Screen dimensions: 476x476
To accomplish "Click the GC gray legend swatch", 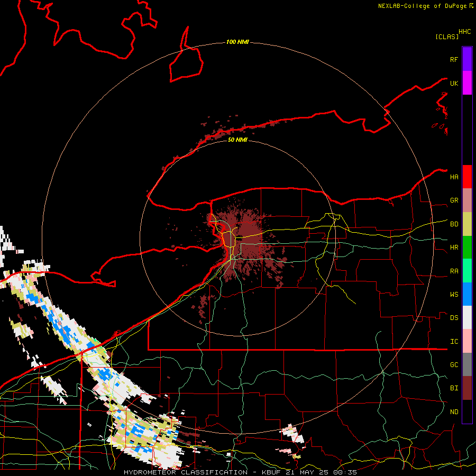I will (x=467, y=364).
